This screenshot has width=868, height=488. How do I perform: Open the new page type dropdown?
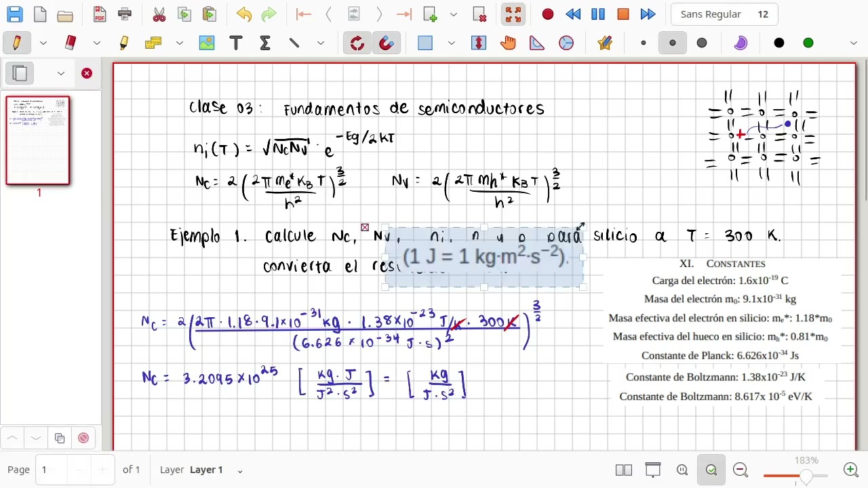[454, 14]
